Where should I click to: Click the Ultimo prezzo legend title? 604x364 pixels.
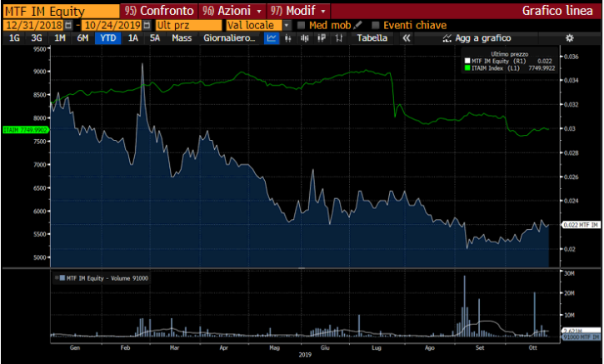(510, 54)
